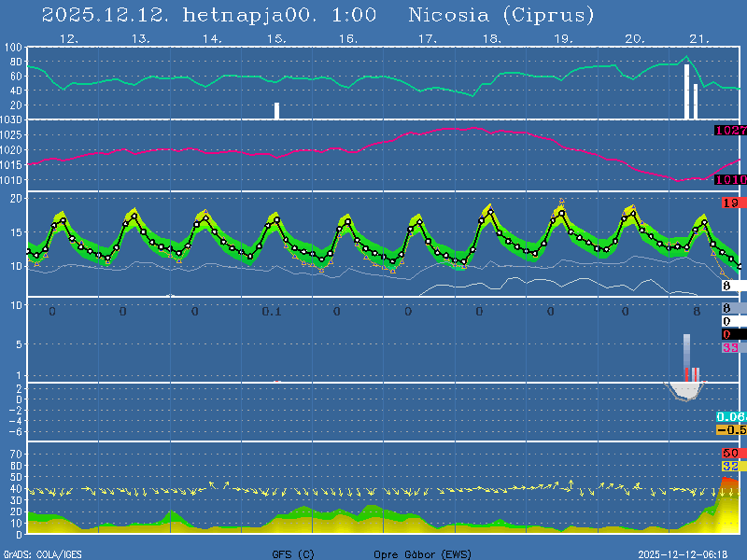Viewport: 747px width, 560px height.
Task: Click the 1010 minimum pressure badge
Action: click(x=729, y=179)
